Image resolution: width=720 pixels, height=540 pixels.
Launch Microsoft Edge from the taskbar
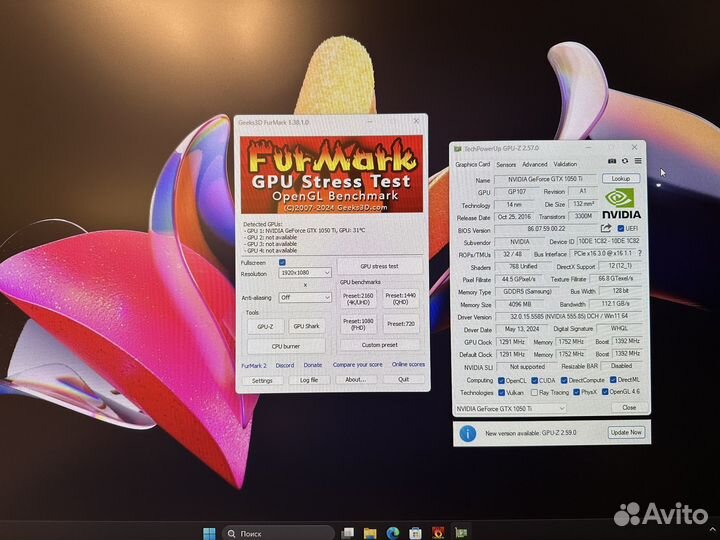coord(393,533)
